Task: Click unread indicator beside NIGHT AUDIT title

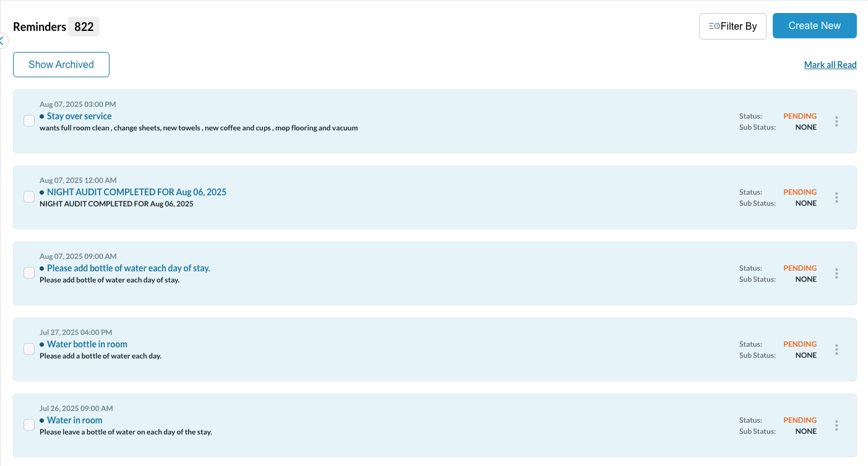Action: 41,192
